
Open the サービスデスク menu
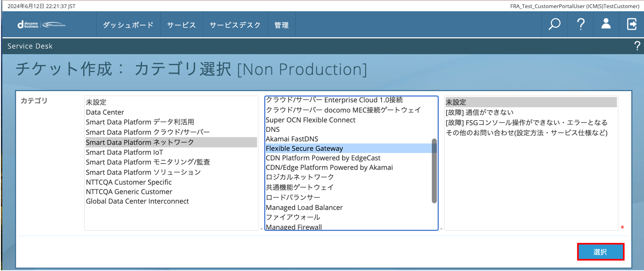click(x=235, y=25)
